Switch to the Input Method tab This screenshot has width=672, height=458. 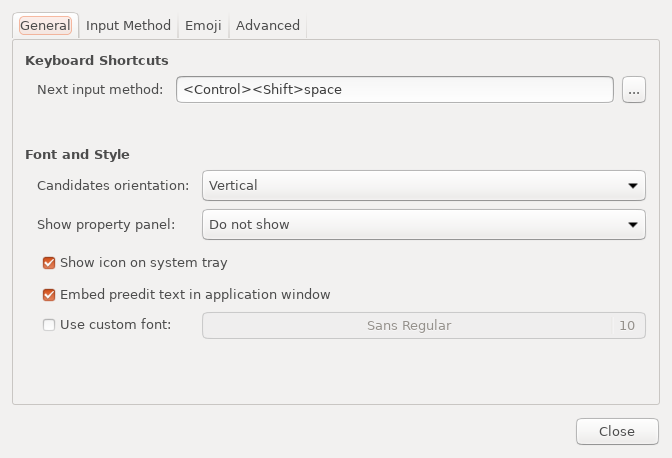[128, 26]
